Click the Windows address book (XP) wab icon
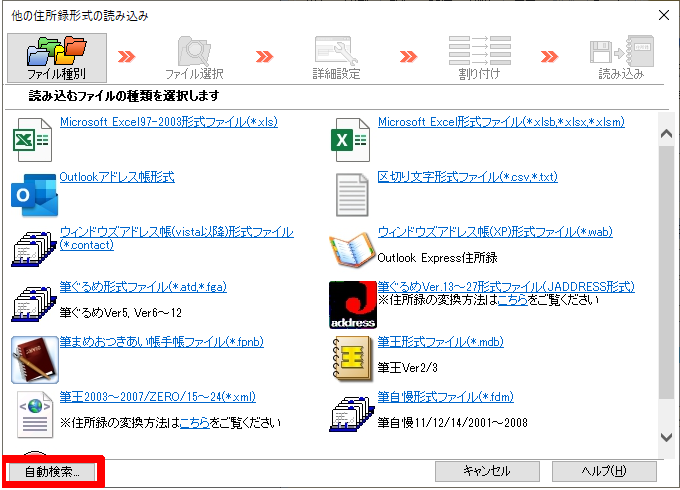 (352, 250)
